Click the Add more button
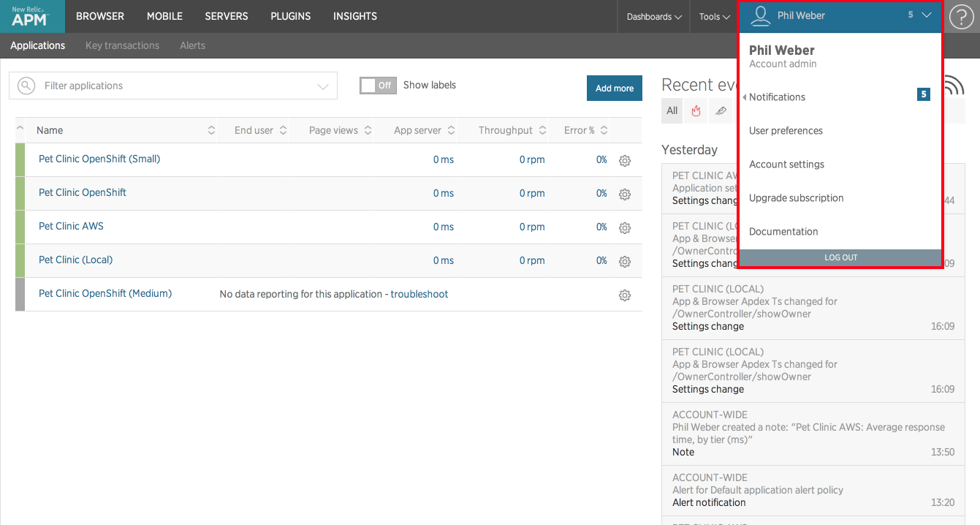Image resolution: width=980 pixels, height=525 pixels. point(614,88)
